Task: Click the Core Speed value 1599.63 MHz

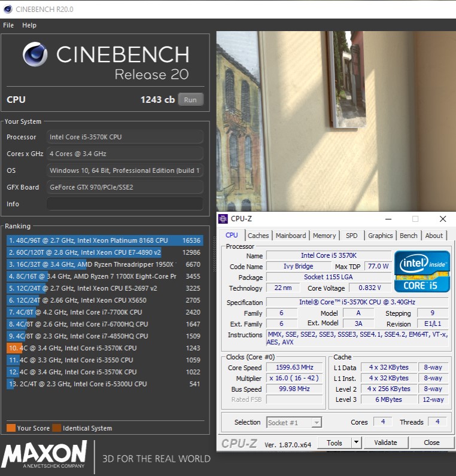Action: pyautogui.click(x=294, y=367)
